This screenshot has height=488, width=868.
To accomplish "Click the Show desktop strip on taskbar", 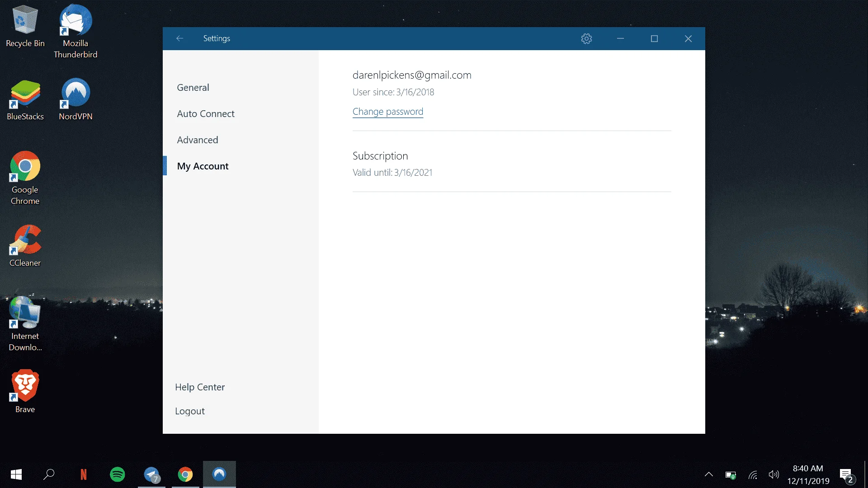I will click(865, 474).
